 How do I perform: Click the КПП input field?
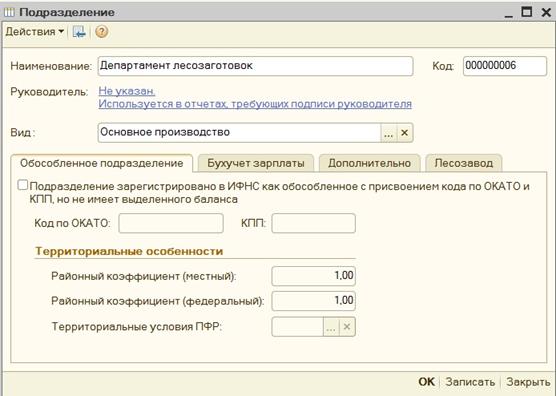tap(313, 223)
